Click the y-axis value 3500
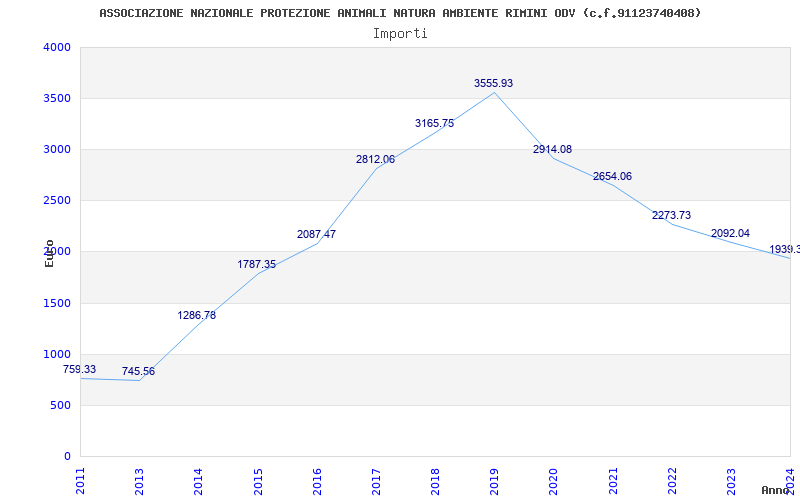Image resolution: width=800 pixels, height=500 pixels. 57,98
